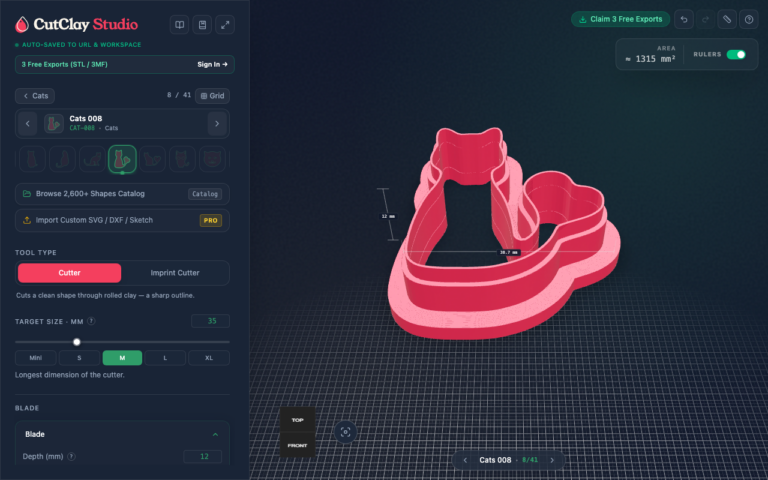The height and width of the screenshot is (480, 768).
Task: Click the 8 / 41 shape counter
Action: 179,95
